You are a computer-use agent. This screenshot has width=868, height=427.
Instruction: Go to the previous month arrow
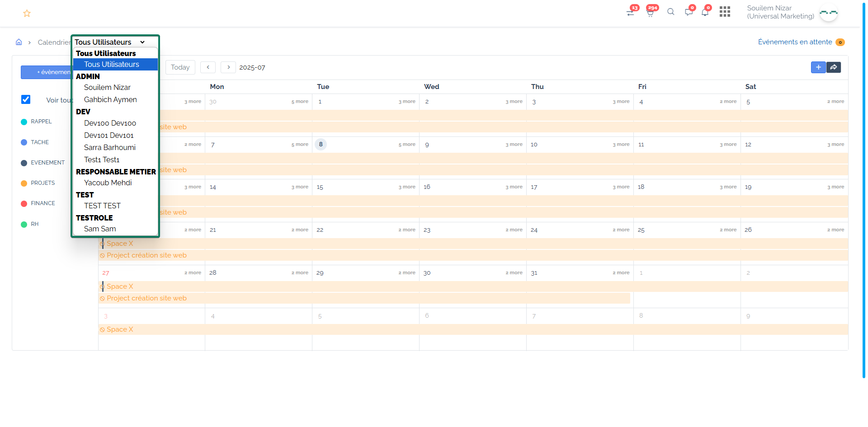[x=208, y=67]
